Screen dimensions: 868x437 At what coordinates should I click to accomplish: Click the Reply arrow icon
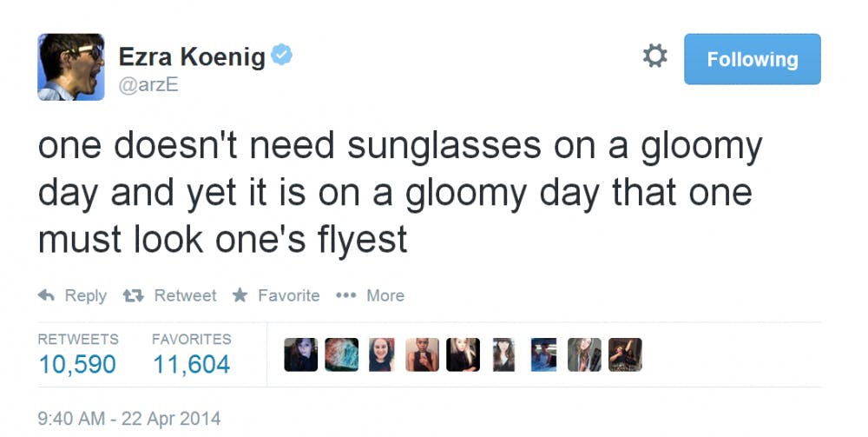point(47,295)
